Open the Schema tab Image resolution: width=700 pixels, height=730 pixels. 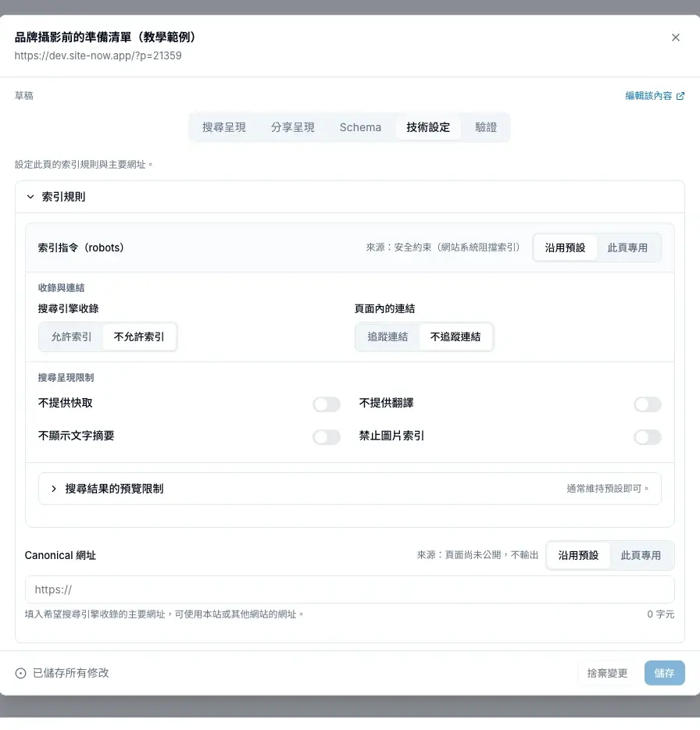pyautogui.click(x=360, y=127)
